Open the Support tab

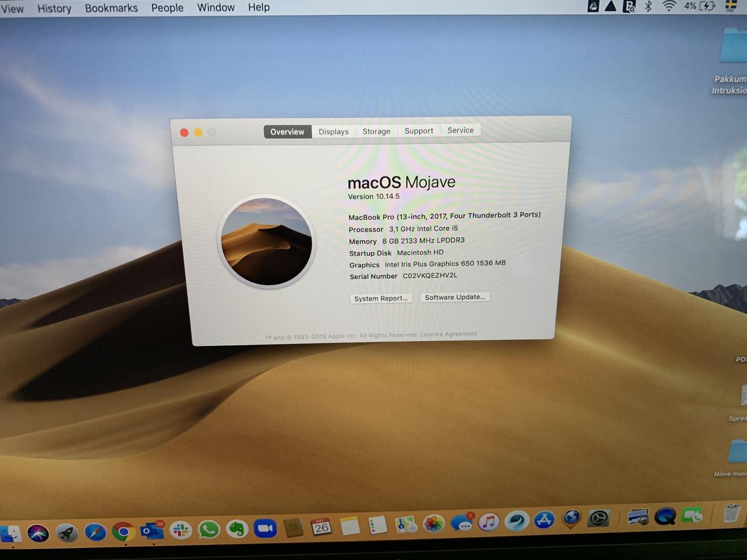[x=419, y=131]
